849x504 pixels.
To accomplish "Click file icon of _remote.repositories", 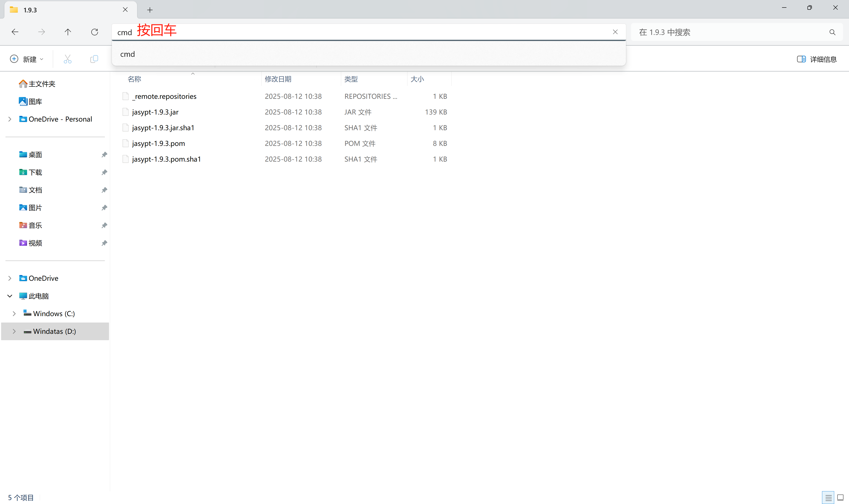I will pyautogui.click(x=126, y=96).
